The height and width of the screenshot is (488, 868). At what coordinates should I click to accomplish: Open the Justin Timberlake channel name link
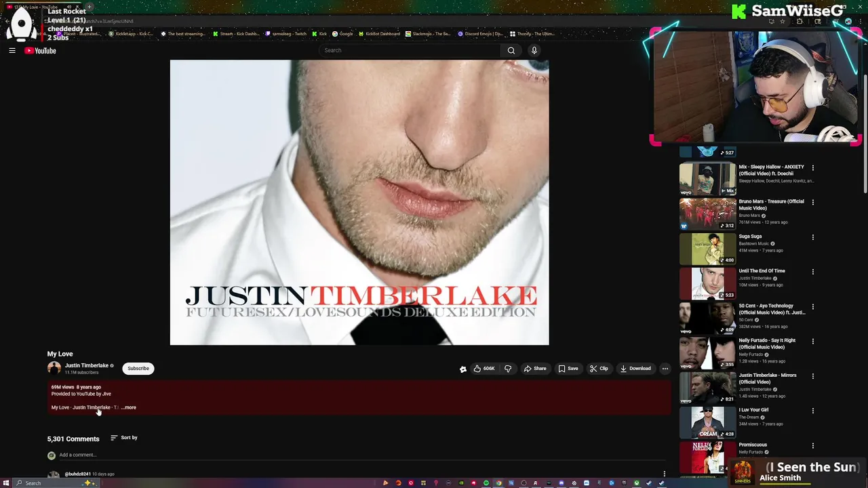pos(86,365)
